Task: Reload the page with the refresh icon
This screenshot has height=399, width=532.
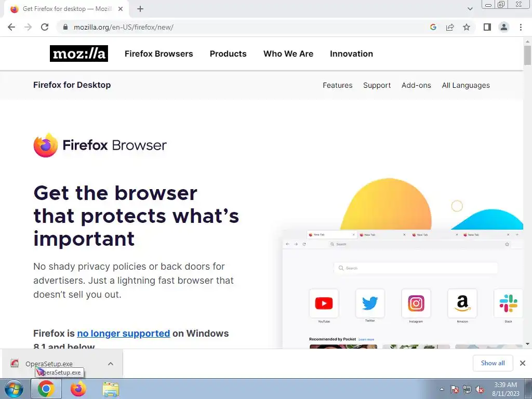Action: pos(45,27)
